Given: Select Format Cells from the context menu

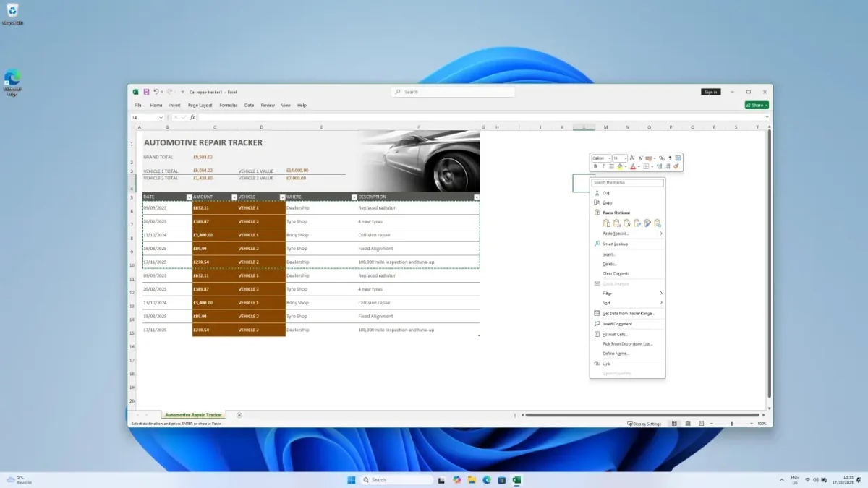Looking at the screenshot, I should [615, 335].
